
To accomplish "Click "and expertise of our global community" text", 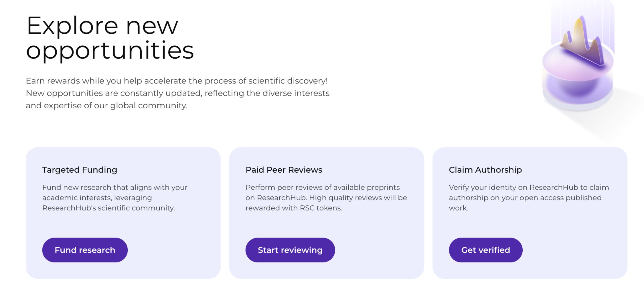I will pos(106,105).
